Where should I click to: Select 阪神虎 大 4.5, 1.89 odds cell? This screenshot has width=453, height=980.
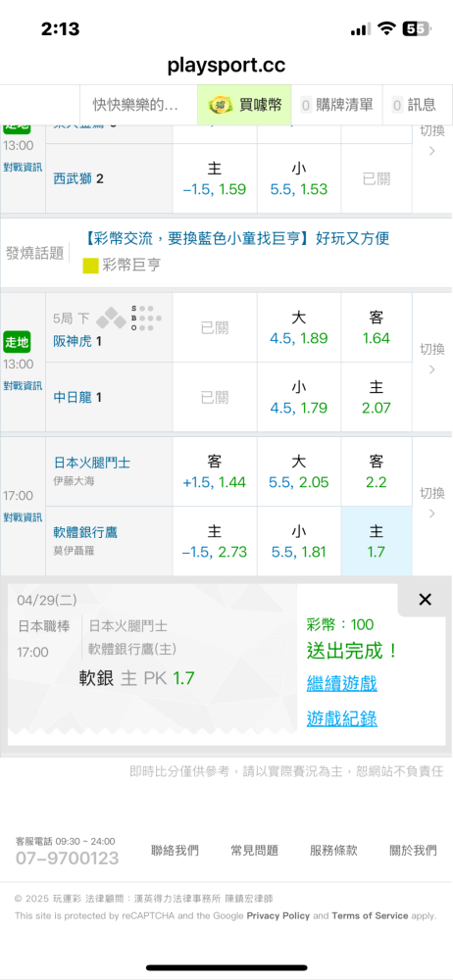(298, 327)
